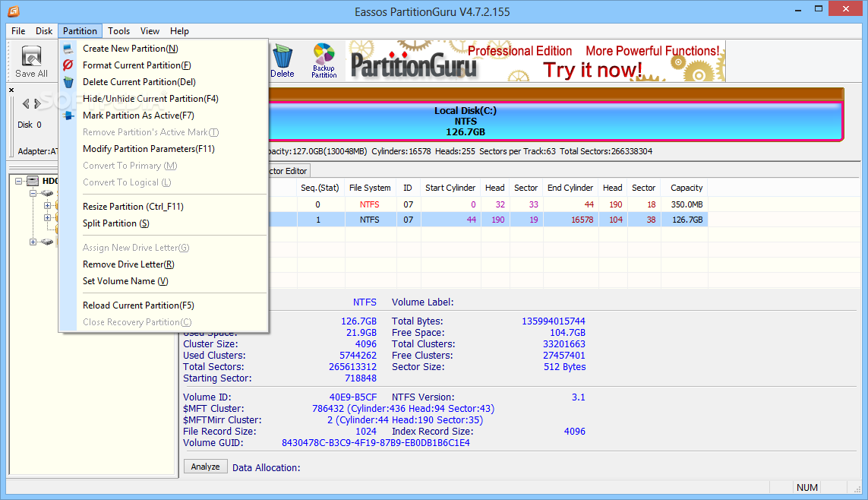Choose Create New Partition(N)
The image size is (868, 500).
pos(164,49)
